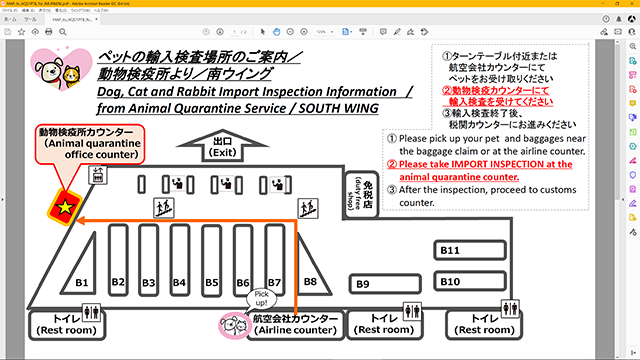Open the find text magnifier tool
This screenshot has width=640, height=360.
click(x=63, y=32)
